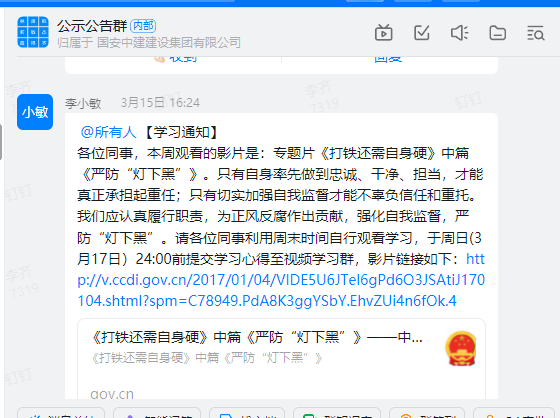Screen dimensions: 560x418
Task: Click the group title 公示公告群
Action: pyautogui.click(x=92, y=26)
